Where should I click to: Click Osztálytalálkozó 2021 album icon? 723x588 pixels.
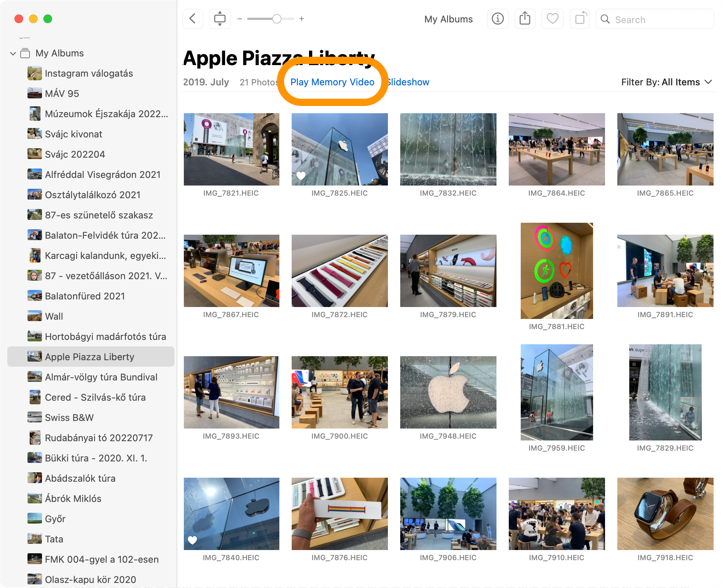(35, 195)
